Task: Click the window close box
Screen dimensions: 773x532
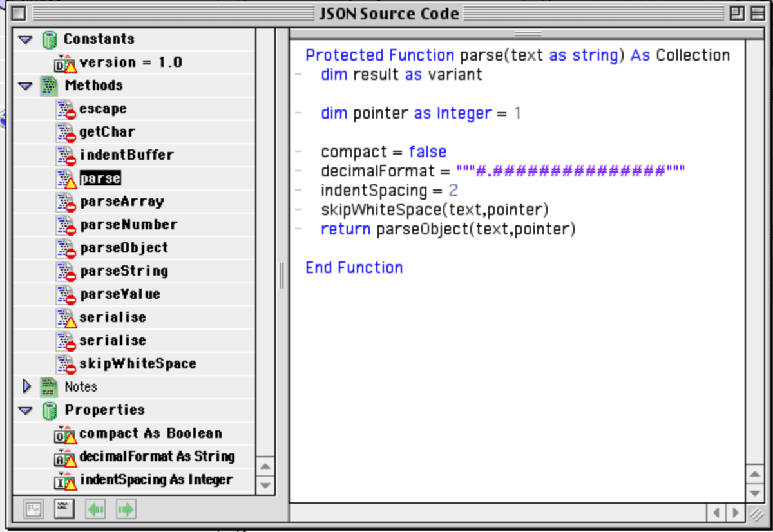Action: point(19,14)
